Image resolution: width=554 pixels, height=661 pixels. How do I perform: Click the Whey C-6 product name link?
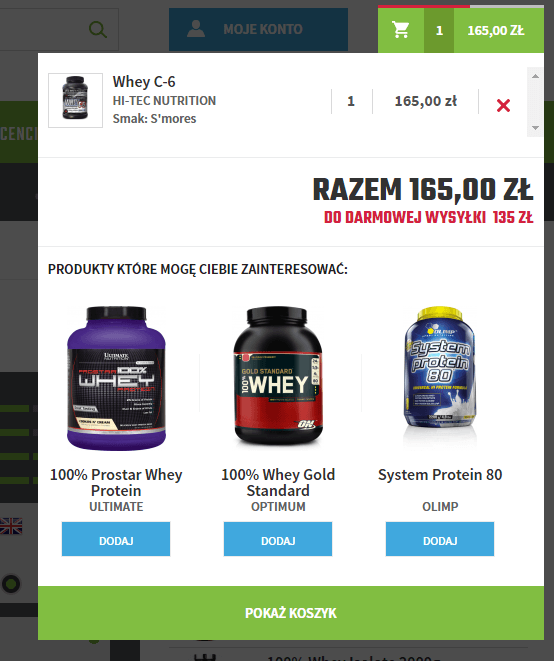(x=144, y=82)
